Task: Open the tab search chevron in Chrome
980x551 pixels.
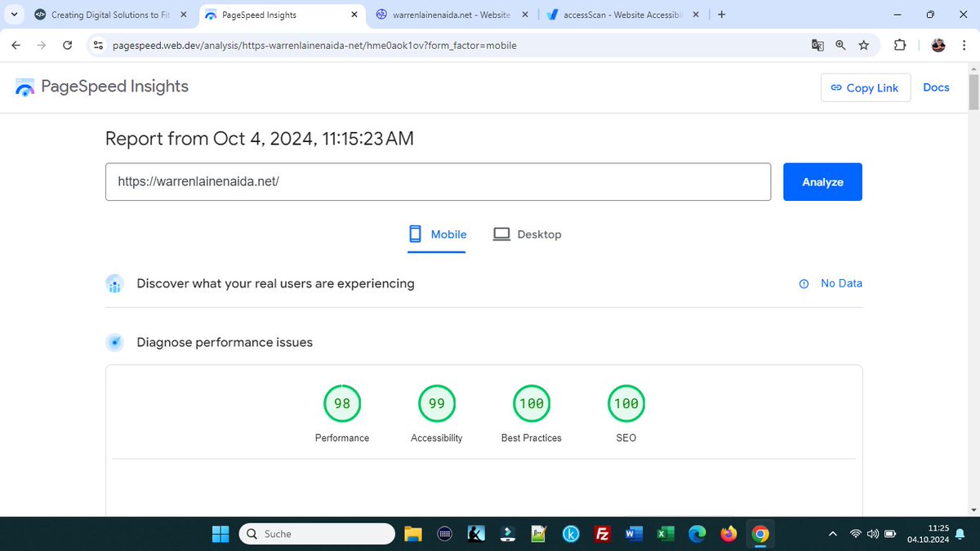Action: point(13,14)
